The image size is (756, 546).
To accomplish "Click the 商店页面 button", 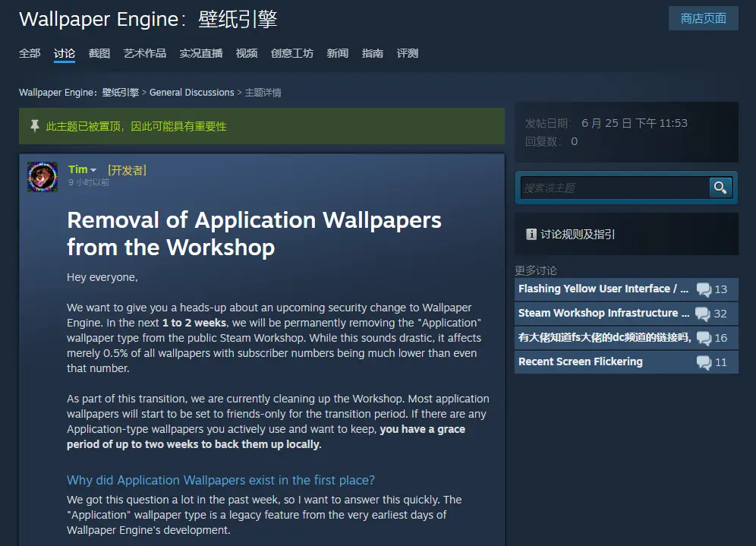I will click(x=704, y=18).
